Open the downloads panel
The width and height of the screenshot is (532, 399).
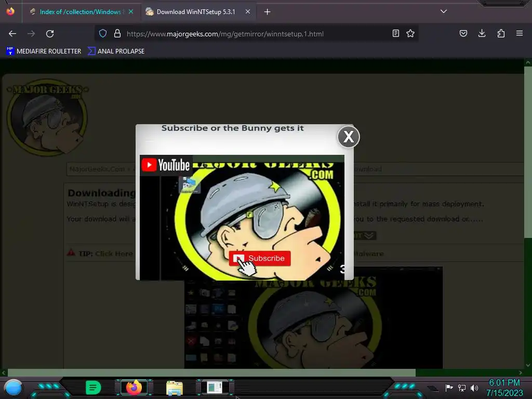[482, 33]
